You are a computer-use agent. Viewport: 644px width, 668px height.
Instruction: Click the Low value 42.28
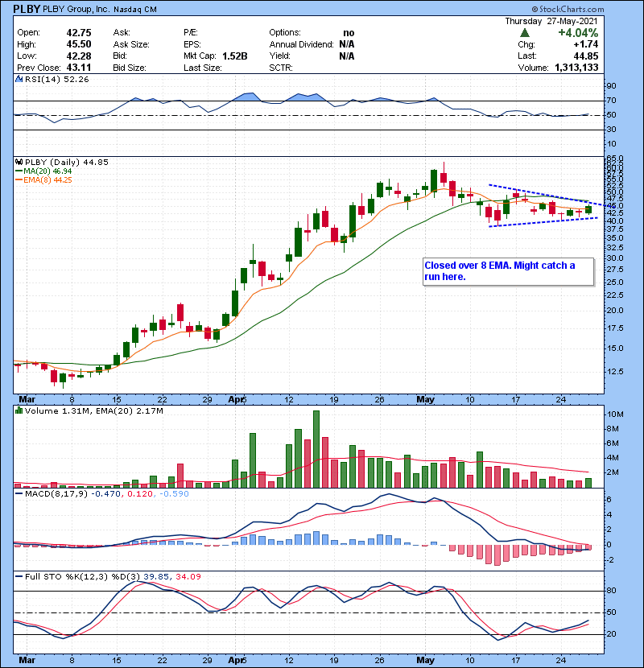tap(79, 56)
